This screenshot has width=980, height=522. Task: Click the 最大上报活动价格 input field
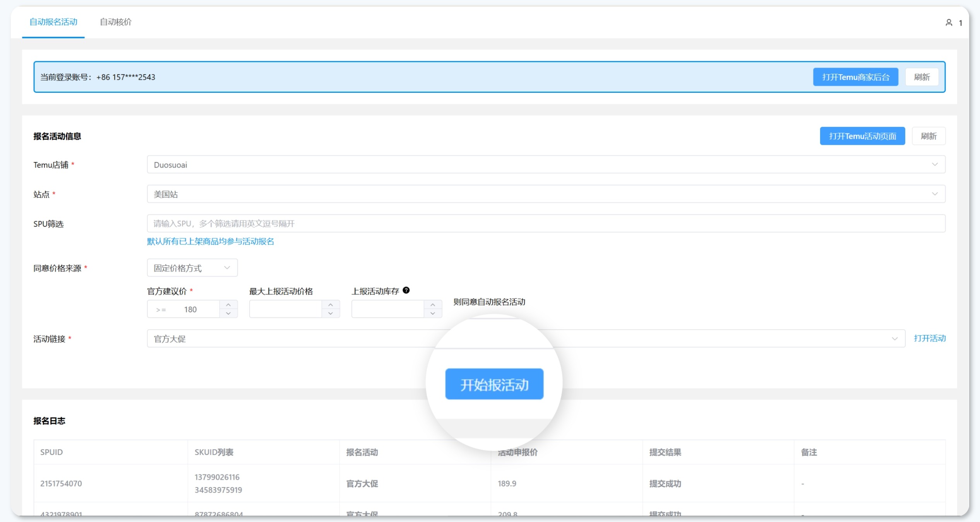[x=286, y=309]
